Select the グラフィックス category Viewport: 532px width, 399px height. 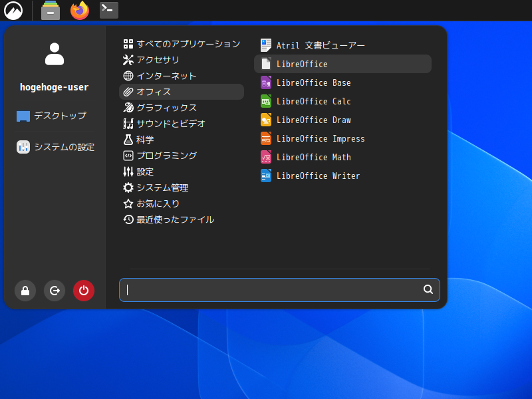tap(182, 108)
